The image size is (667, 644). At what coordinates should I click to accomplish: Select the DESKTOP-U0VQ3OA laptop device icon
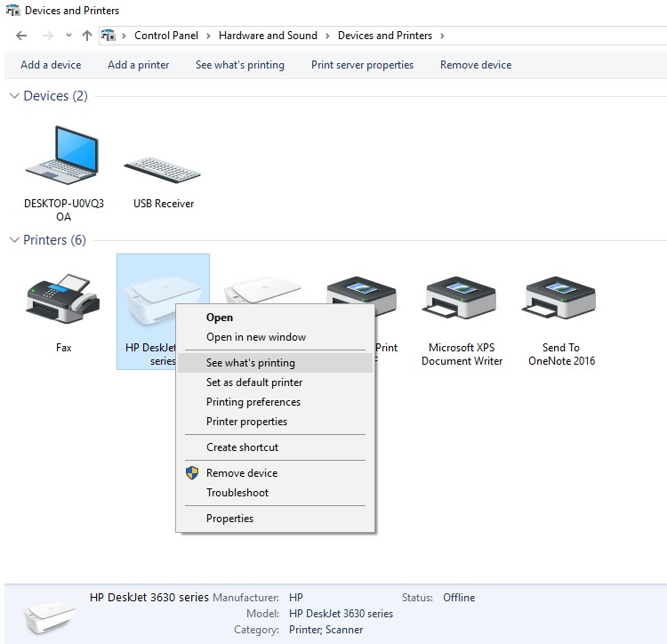(x=63, y=158)
